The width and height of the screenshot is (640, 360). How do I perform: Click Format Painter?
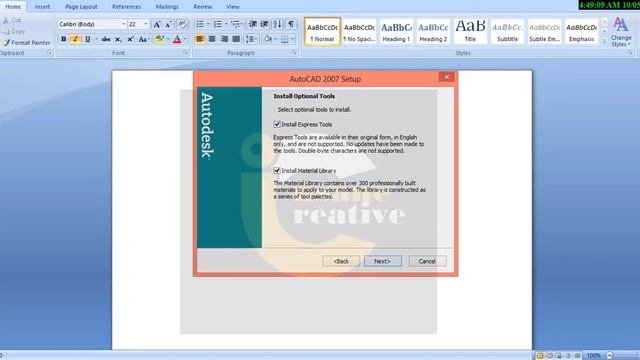click(x=26, y=42)
